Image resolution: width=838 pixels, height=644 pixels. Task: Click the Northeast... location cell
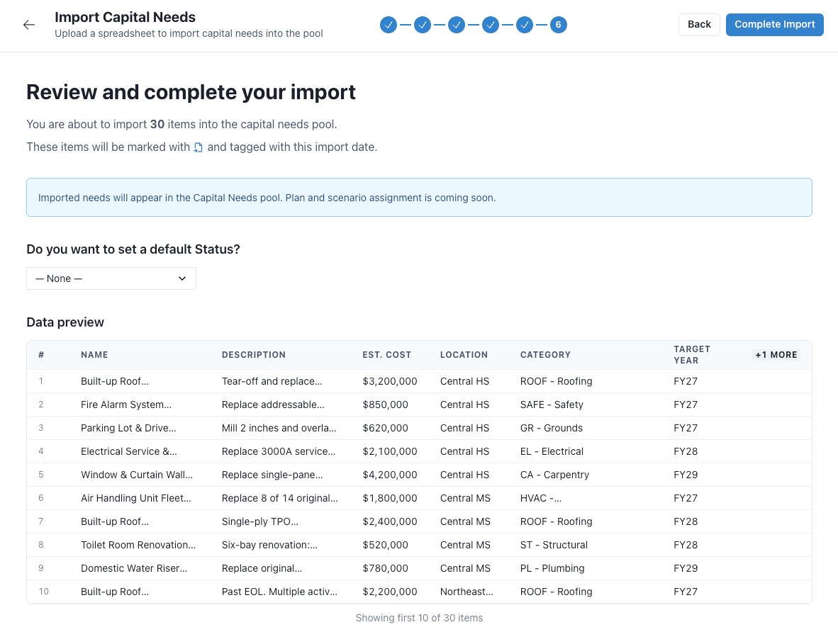click(x=467, y=592)
